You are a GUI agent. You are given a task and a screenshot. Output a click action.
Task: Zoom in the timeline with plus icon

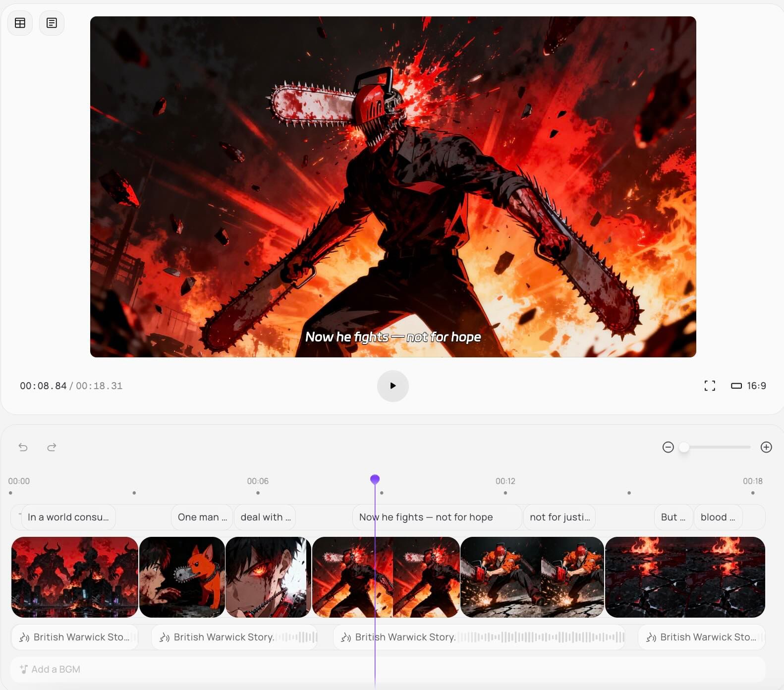pyautogui.click(x=766, y=447)
